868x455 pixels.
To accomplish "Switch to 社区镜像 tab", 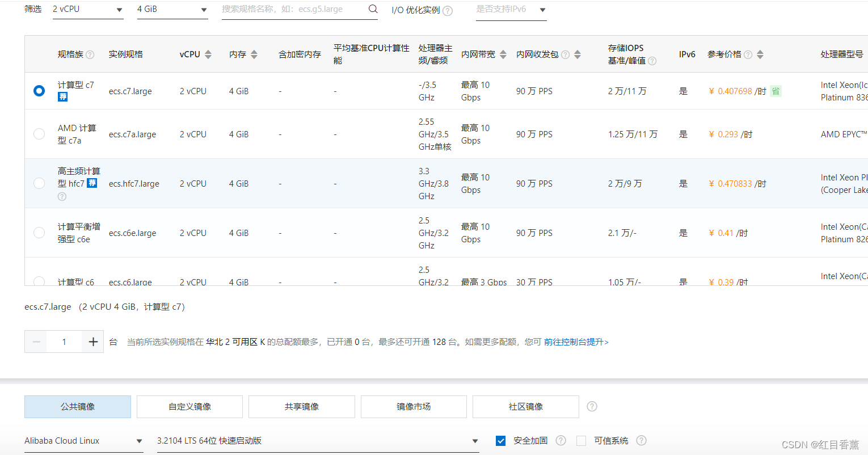I will click(526, 407).
